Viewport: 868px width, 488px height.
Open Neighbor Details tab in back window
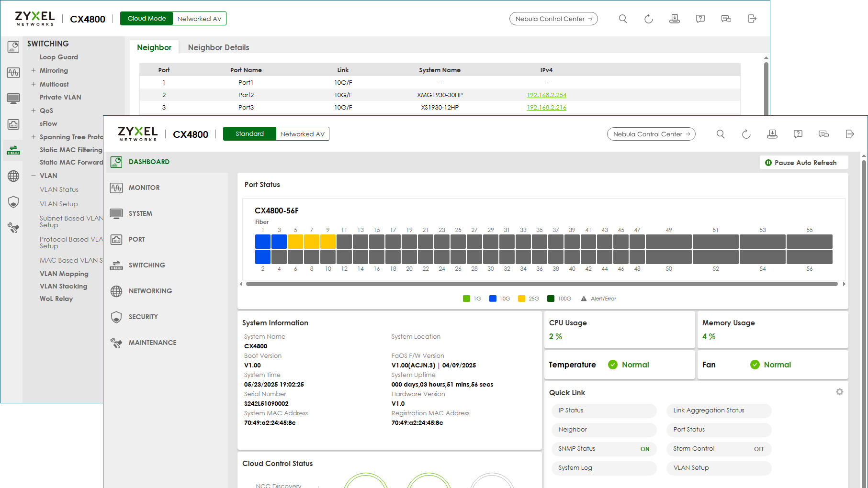[x=218, y=47]
